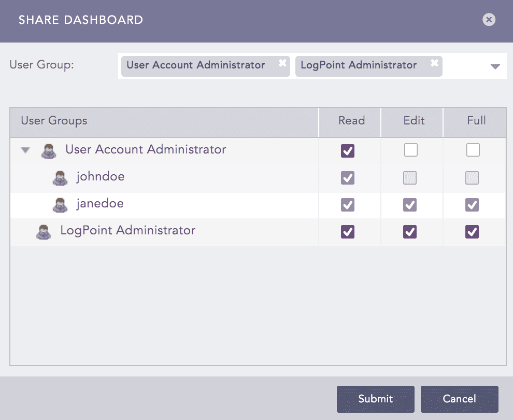The width and height of the screenshot is (513, 420).
Task: Uncheck Read permission for User Account Administrator
Action: click(349, 150)
